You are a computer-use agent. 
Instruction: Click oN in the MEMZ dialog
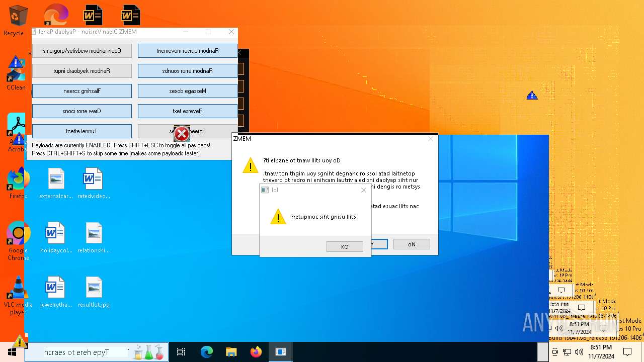[412, 244]
